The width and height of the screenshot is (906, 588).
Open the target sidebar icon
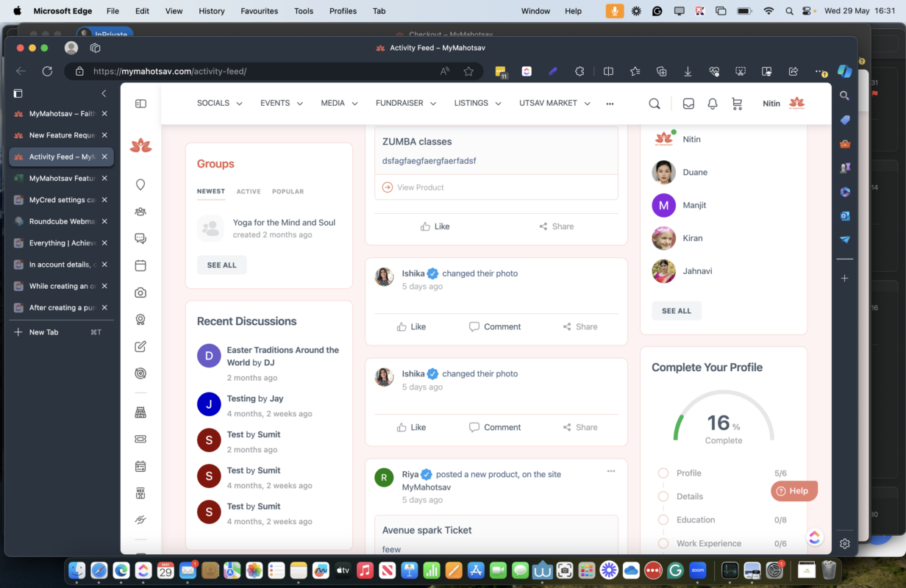coord(140,373)
